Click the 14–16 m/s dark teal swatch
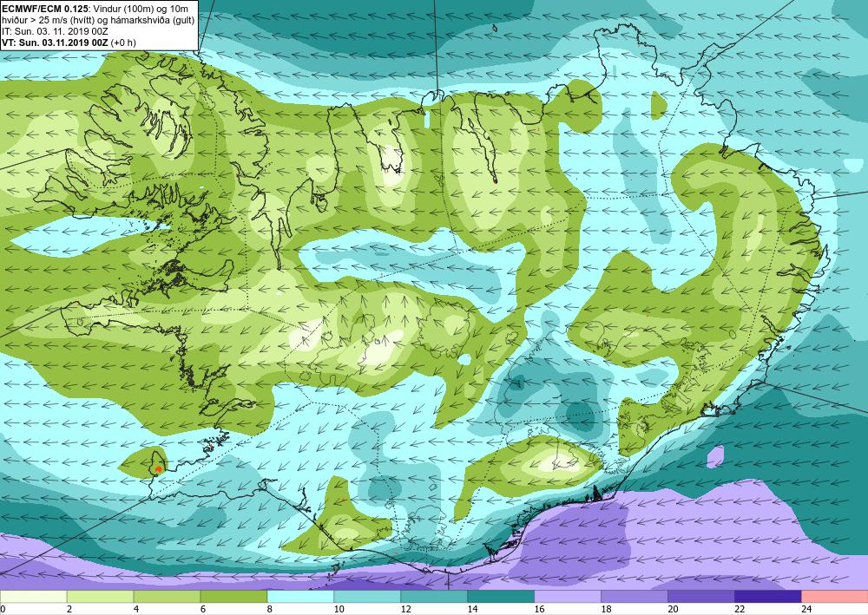This screenshot has height=615, width=868. tap(501, 596)
